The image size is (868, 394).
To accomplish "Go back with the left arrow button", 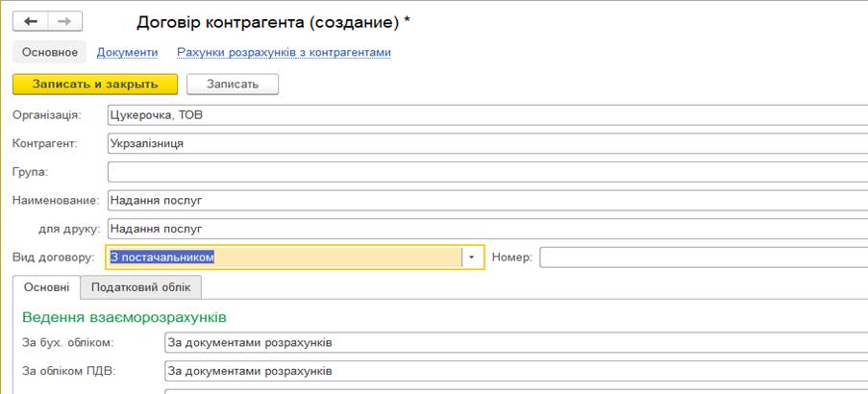I will (30, 21).
